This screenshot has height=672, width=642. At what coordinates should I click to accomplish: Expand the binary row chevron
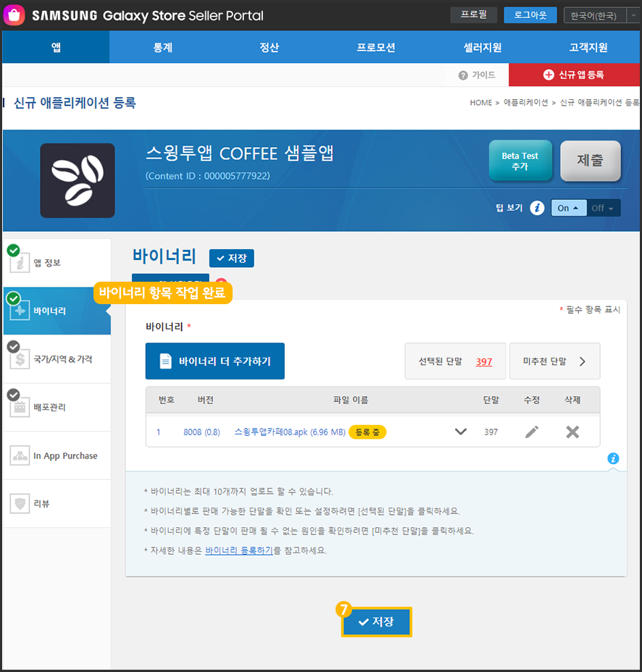(x=460, y=432)
